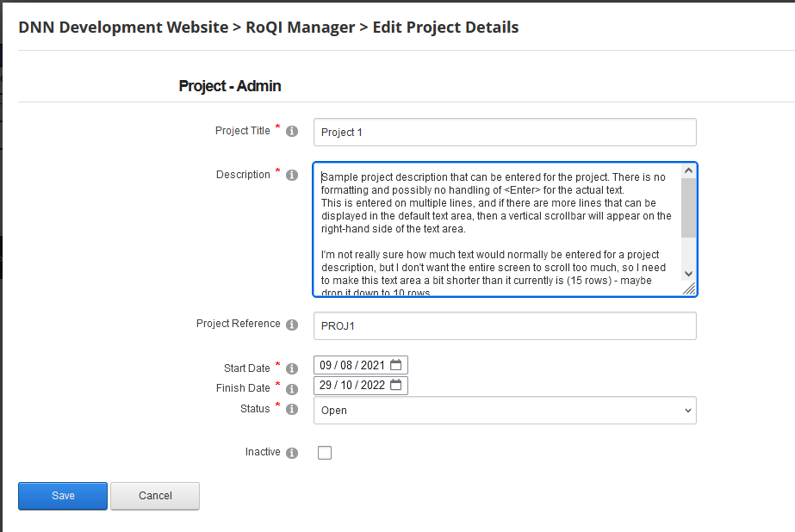Click the Start Date info icon
795x532 pixels.
click(x=292, y=368)
